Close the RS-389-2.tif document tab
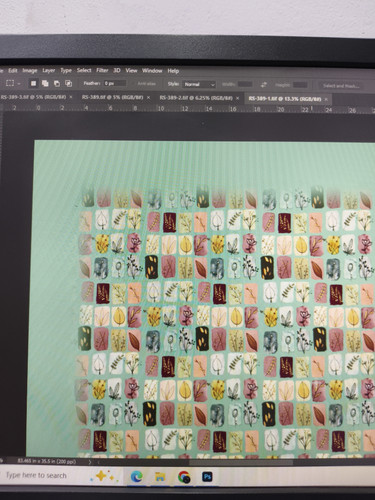375x500 pixels. [x=237, y=98]
